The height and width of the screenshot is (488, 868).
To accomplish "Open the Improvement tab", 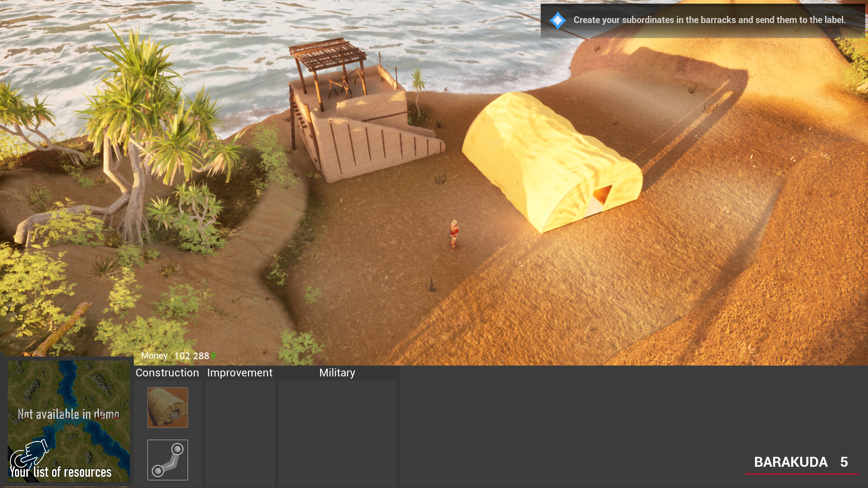I will [x=240, y=373].
